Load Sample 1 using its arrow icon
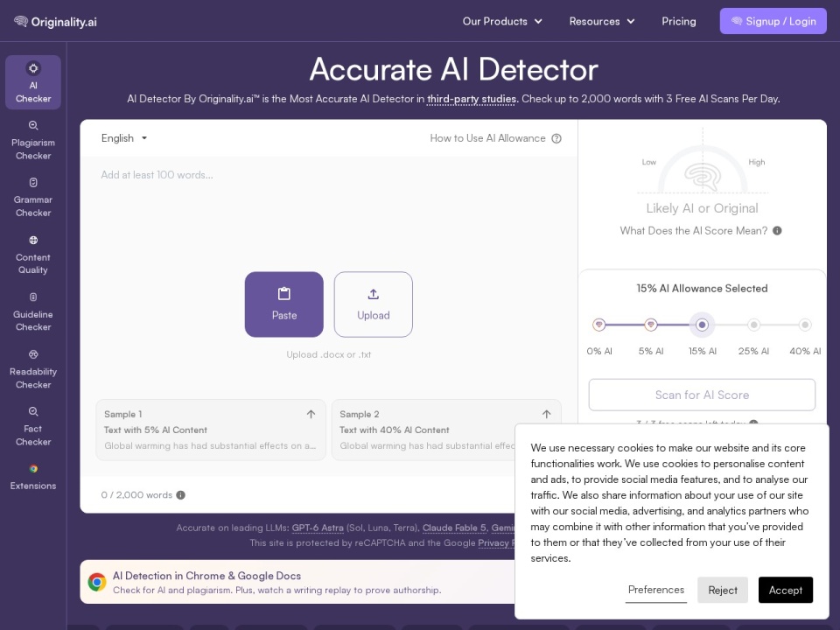This screenshot has height=630, width=840. click(311, 414)
